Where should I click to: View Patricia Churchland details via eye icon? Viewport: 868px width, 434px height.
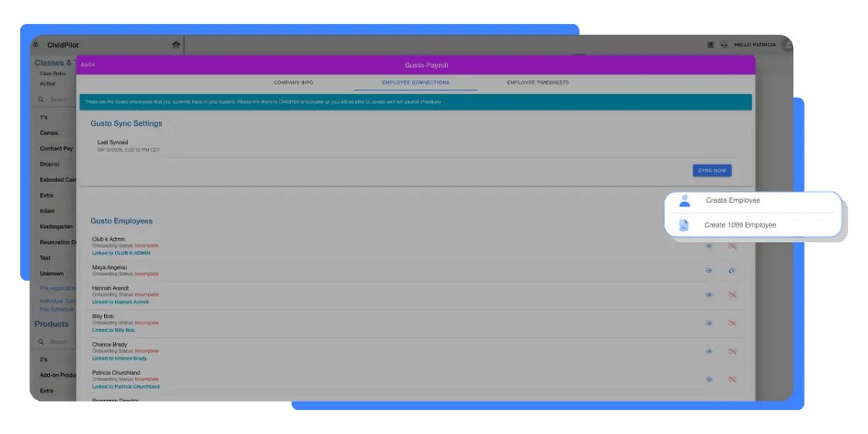tap(709, 380)
